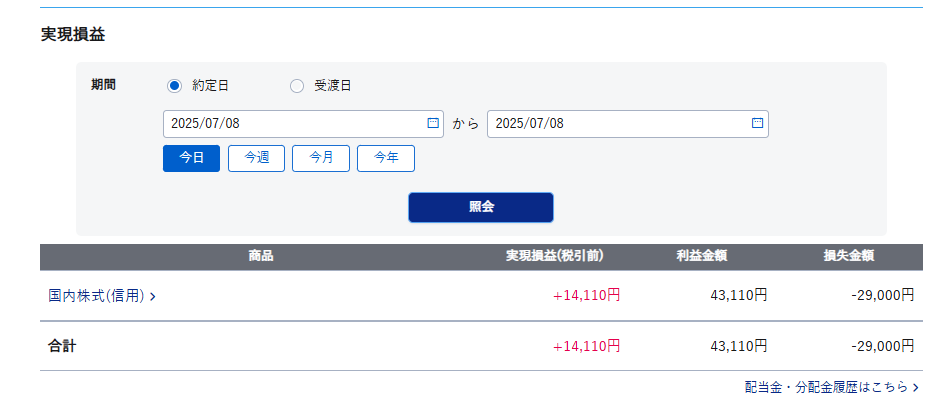Select the 約定日 radio button
The width and height of the screenshot is (940, 402).
tap(174, 86)
